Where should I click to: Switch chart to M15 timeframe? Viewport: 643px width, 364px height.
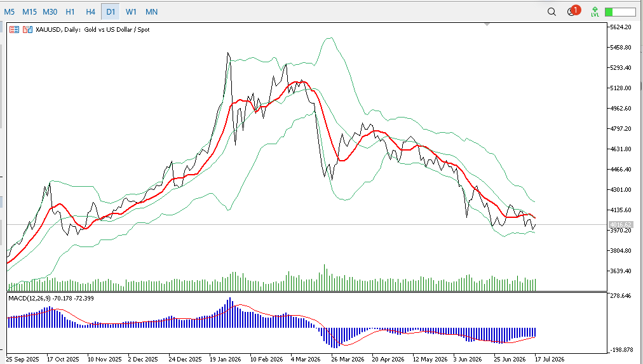click(x=29, y=12)
